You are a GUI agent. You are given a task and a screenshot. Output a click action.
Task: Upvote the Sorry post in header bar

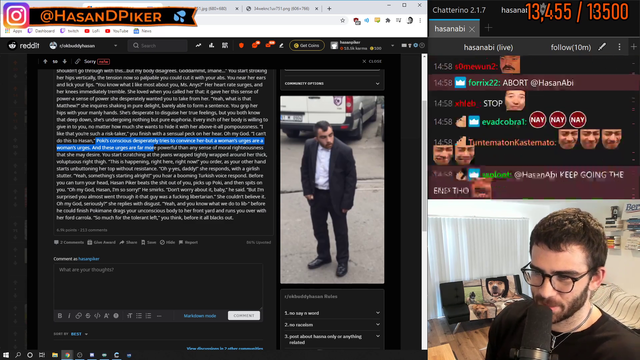(x=45, y=62)
